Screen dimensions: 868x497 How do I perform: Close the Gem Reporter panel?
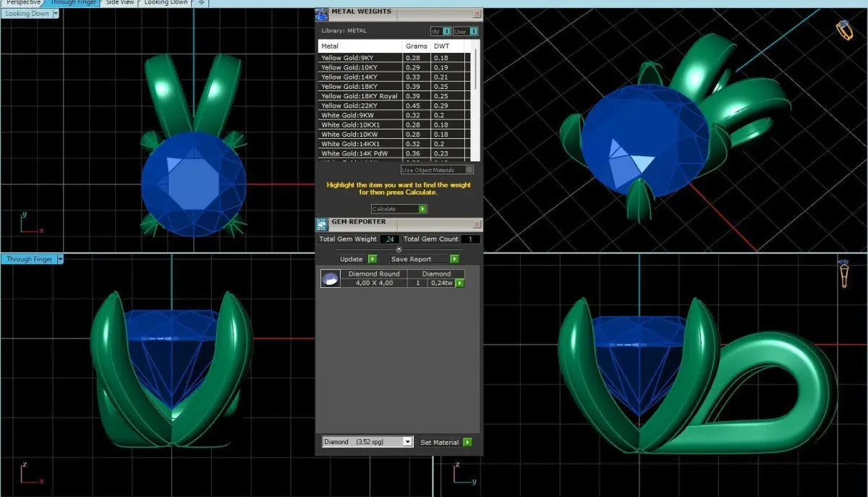pos(477,224)
